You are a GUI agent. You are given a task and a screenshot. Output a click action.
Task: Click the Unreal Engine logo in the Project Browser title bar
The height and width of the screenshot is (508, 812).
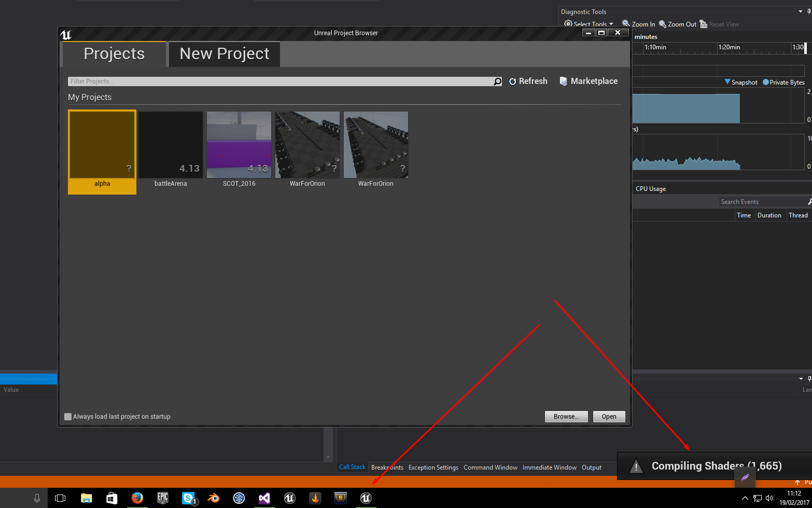pyautogui.click(x=66, y=35)
